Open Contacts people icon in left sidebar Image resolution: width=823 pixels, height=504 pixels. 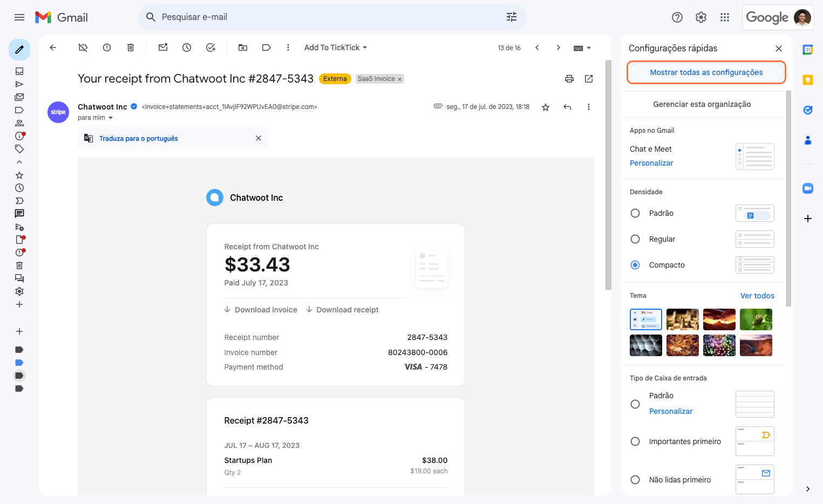tap(19, 123)
